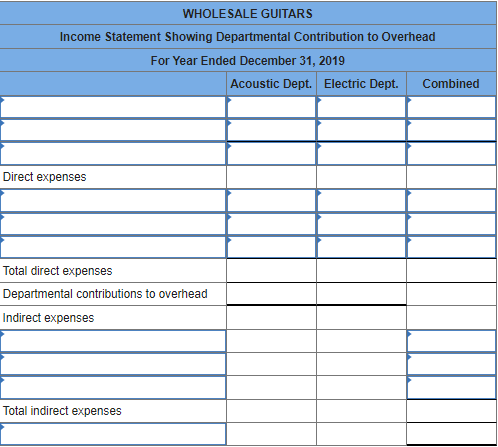Click Combined cell in second indirect expense row
The width and height of the screenshot is (498, 447).
451,364
